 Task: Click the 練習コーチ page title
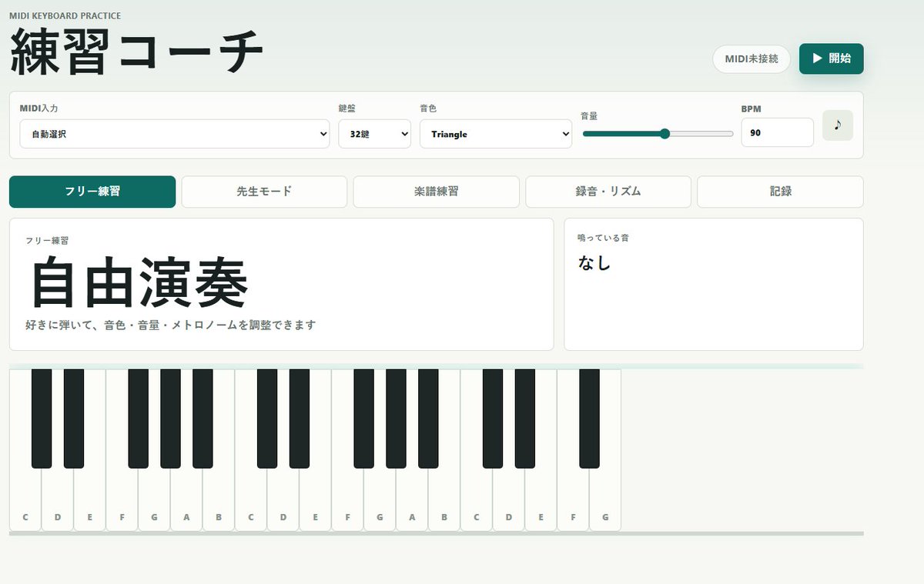136,51
